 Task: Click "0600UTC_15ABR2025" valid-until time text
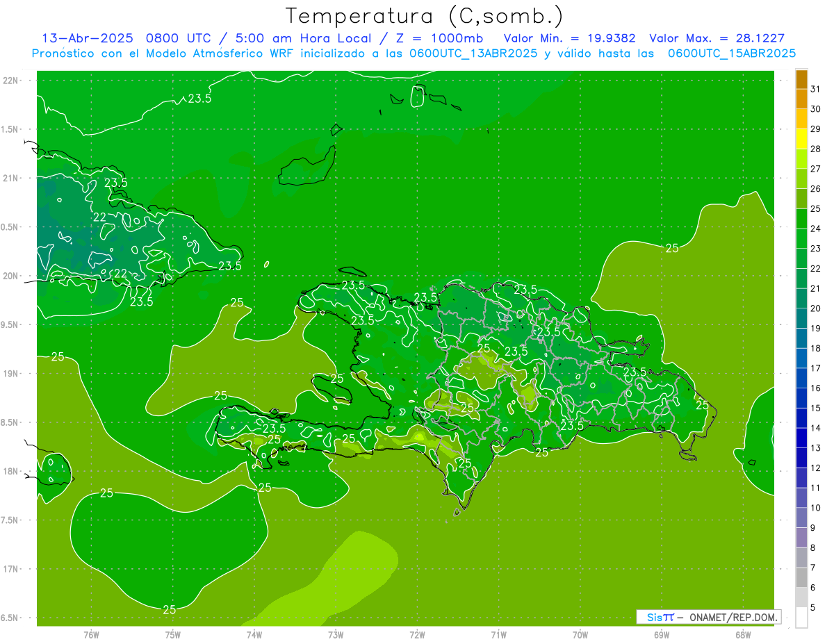click(x=731, y=53)
